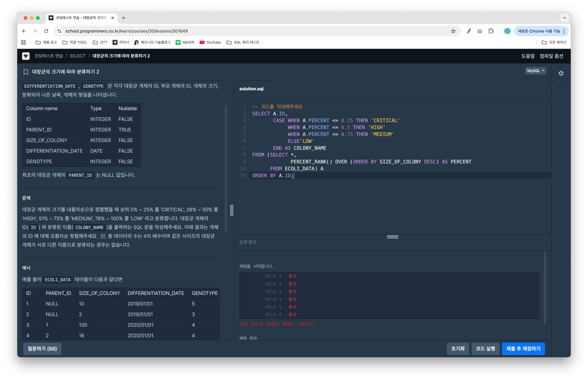The height and width of the screenshot is (380, 588).
Task: Click the problem description scrollbar
Action: tap(226, 168)
